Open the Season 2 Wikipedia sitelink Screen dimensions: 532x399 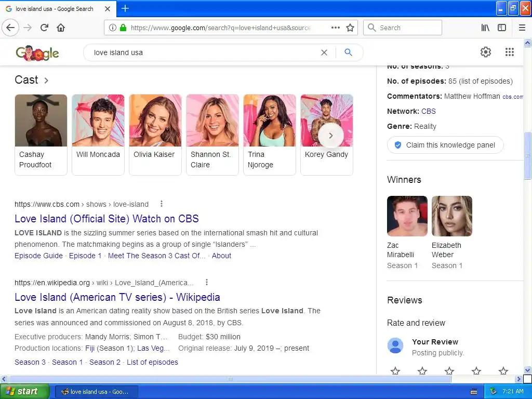[105, 362]
